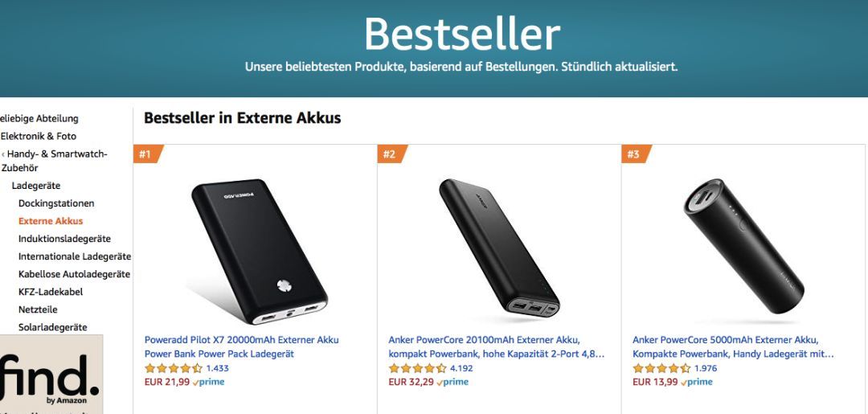Select Dockingstationen in the sidebar
Screen dimensions: 868x414
coord(56,203)
